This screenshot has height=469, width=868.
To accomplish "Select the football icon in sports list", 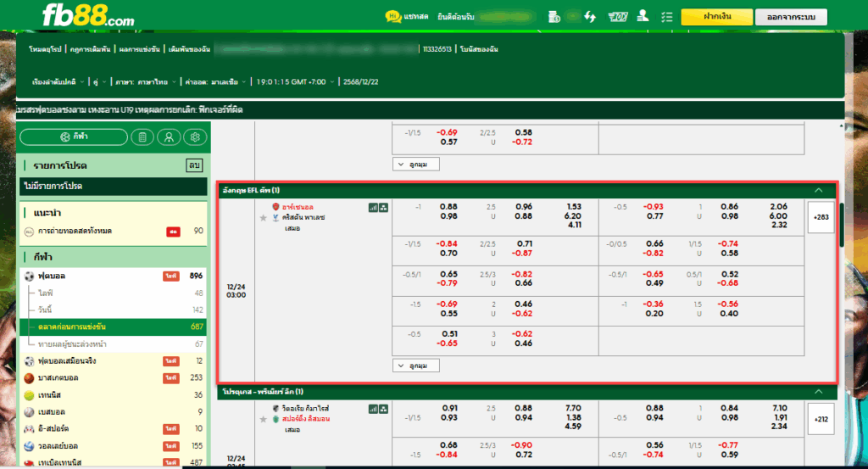I will [x=30, y=276].
